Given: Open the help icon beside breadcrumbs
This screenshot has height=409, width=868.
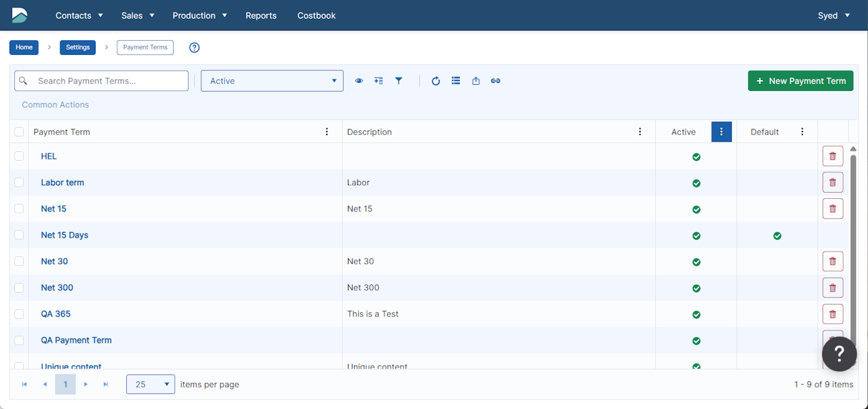Looking at the screenshot, I should [195, 47].
